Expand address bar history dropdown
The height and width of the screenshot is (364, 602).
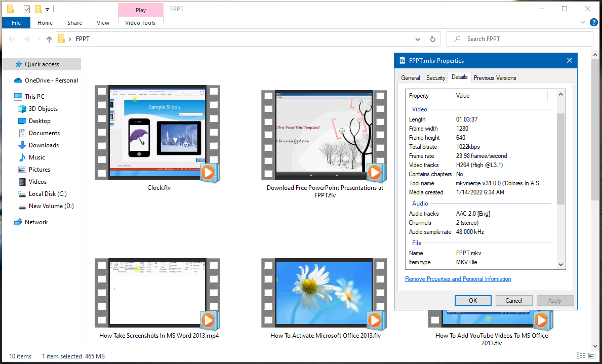point(418,39)
